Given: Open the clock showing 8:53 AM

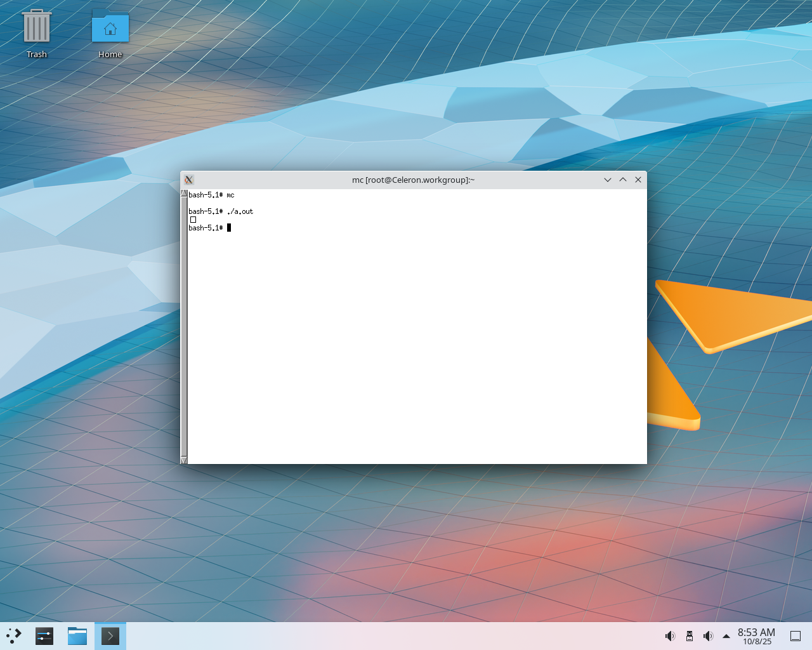Looking at the screenshot, I should click(x=756, y=636).
